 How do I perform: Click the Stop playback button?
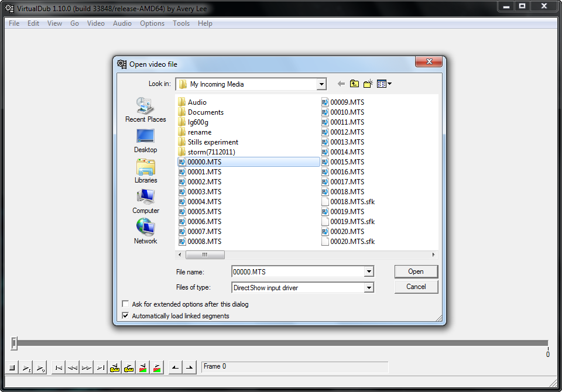tap(12, 367)
